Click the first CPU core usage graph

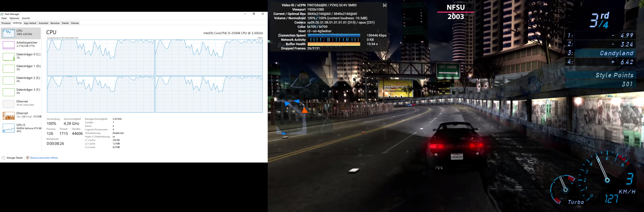[x=101, y=58]
